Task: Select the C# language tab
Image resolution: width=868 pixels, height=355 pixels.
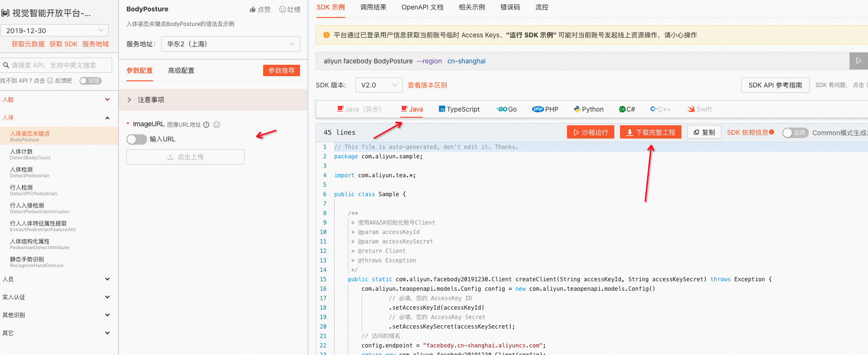Action: pyautogui.click(x=627, y=109)
